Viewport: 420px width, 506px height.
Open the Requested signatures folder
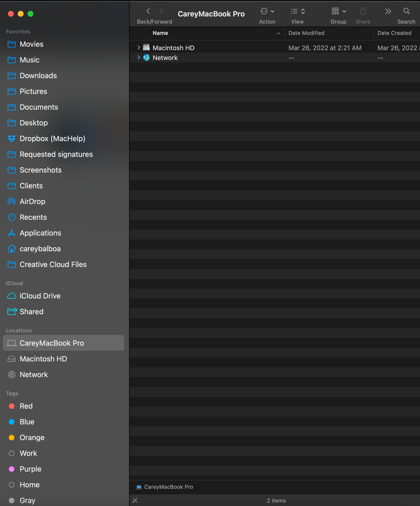click(x=63, y=154)
